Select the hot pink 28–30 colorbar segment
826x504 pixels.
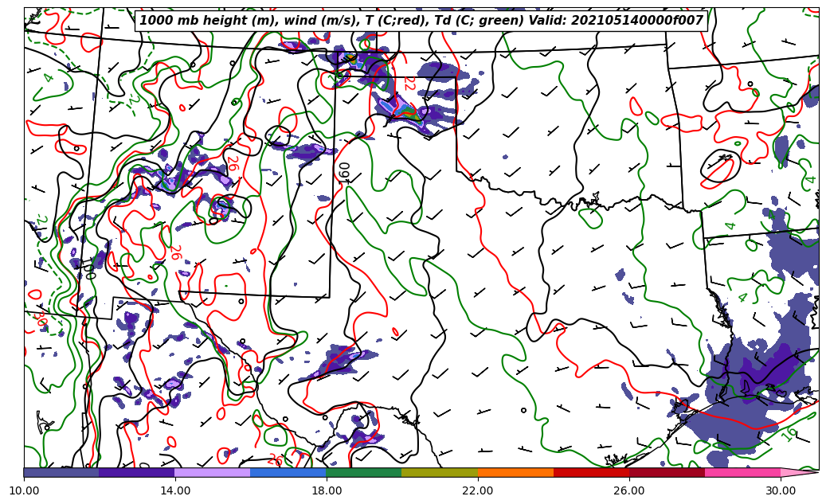click(x=742, y=472)
